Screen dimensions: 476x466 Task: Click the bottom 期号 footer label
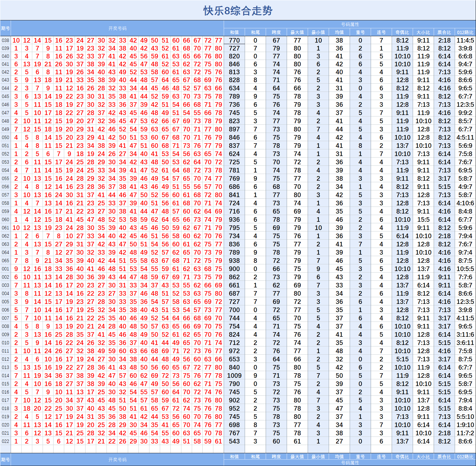point(5,460)
